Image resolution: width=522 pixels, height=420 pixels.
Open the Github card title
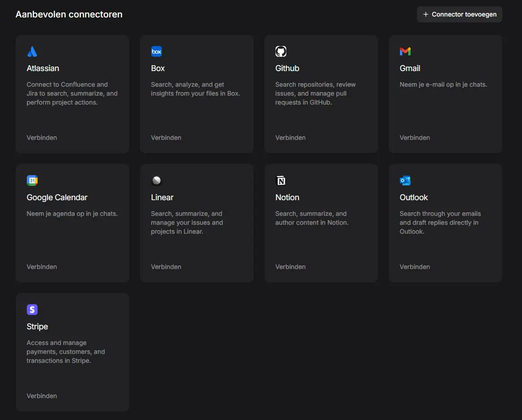coord(287,68)
